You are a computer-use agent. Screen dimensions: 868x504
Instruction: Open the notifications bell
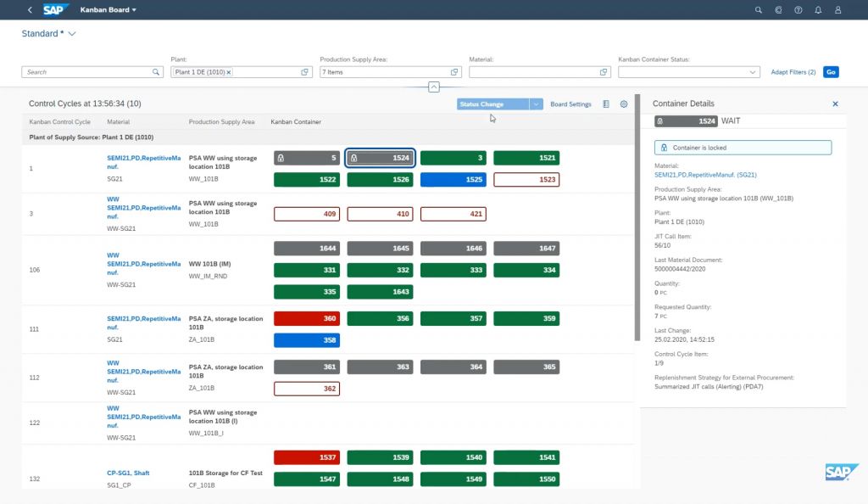(818, 10)
